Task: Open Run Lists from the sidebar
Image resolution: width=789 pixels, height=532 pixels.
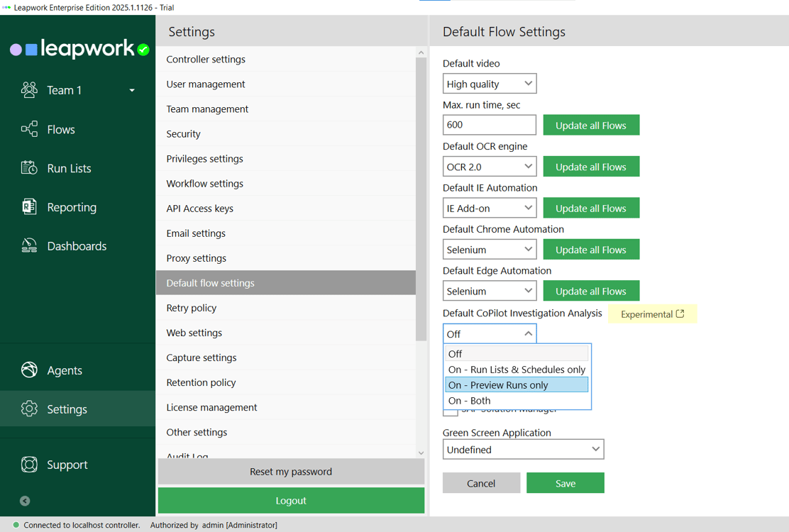Action: pyautogui.click(x=67, y=168)
